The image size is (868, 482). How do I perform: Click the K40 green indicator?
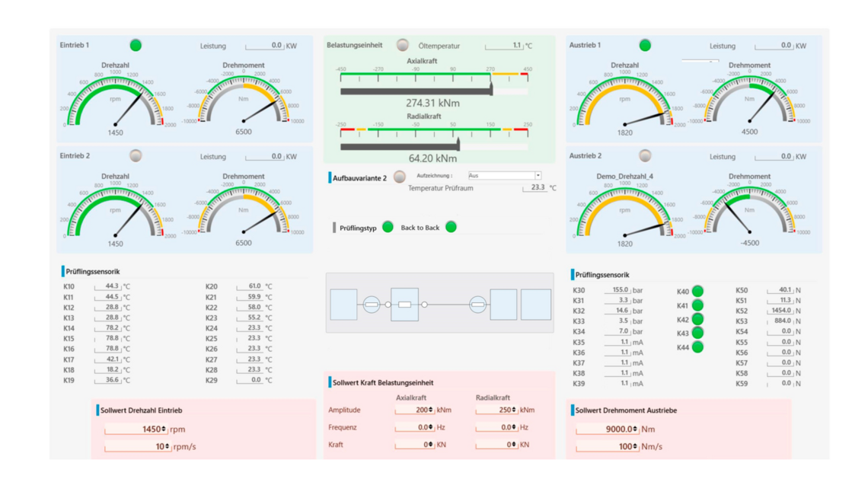[x=697, y=291]
